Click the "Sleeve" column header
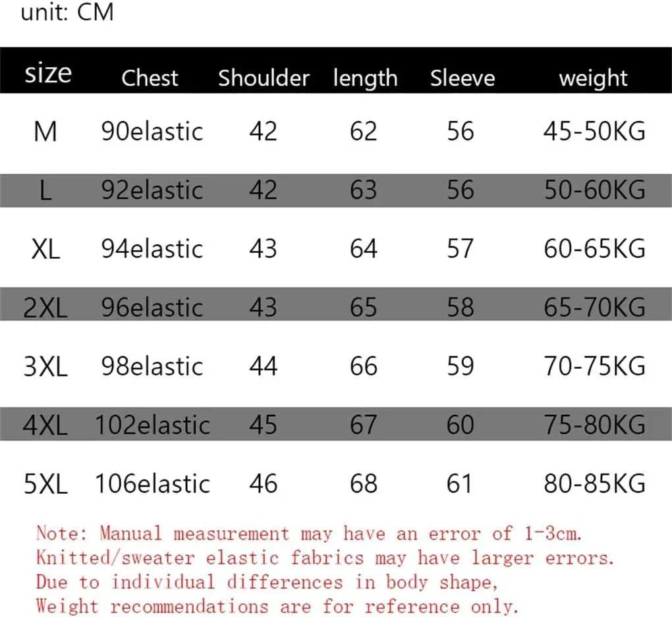The width and height of the screenshot is (672, 617). [x=462, y=78]
